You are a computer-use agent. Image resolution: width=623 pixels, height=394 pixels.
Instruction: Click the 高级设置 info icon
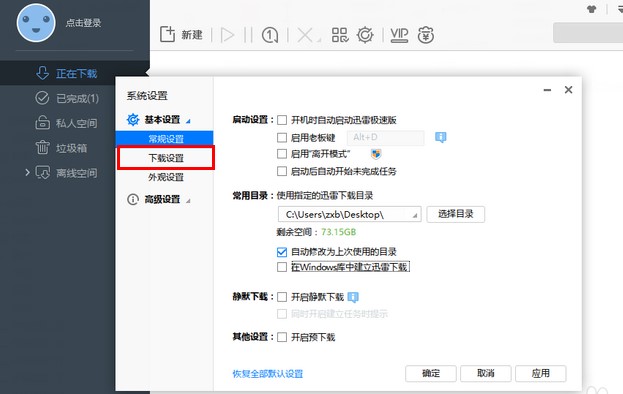tap(133, 199)
